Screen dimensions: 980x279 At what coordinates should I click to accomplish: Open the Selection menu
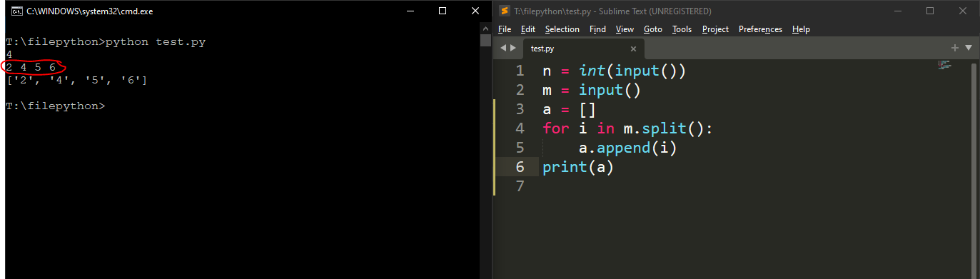coord(562,29)
